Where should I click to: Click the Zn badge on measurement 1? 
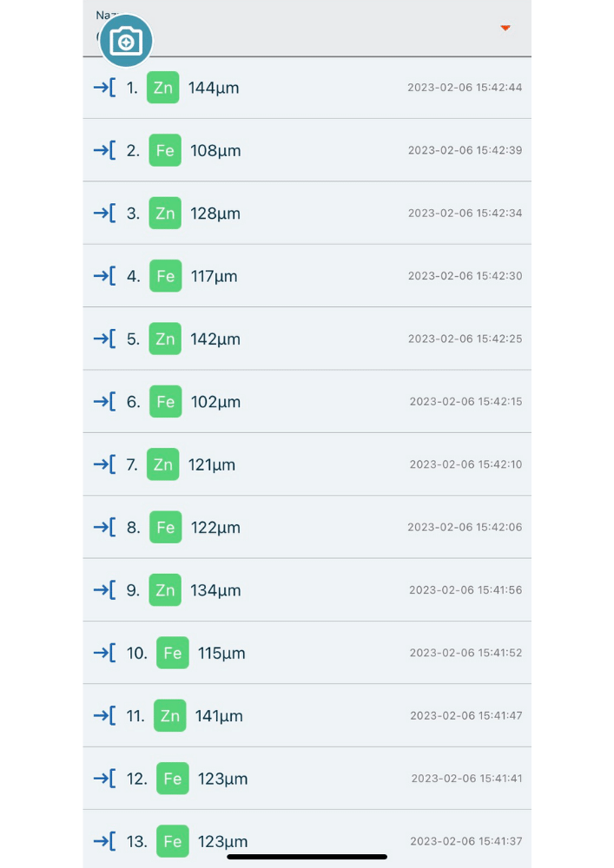point(162,88)
